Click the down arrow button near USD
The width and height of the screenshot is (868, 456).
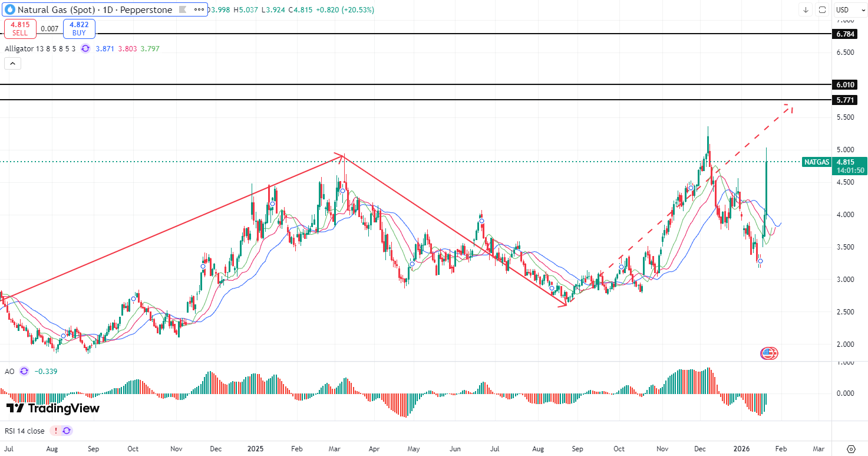pos(806,10)
